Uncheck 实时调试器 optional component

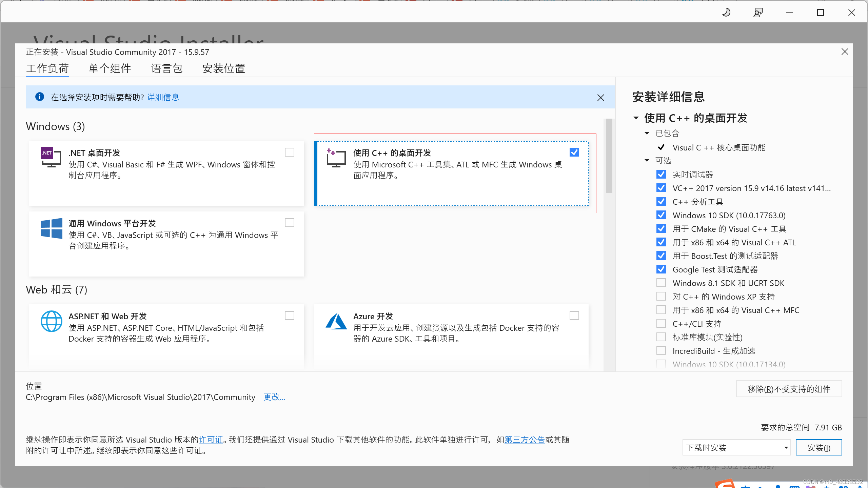(x=661, y=174)
